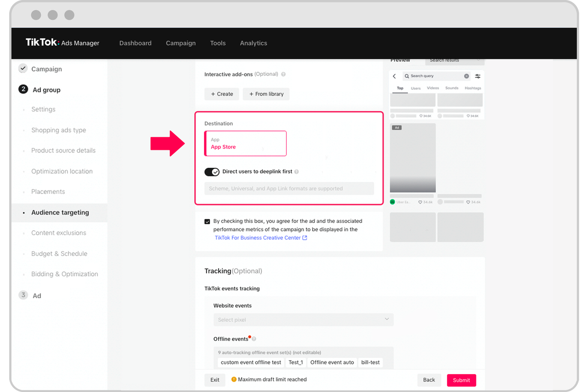Go to Product source details section
This screenshot has height=392, width=588.
tap(63, 150)
